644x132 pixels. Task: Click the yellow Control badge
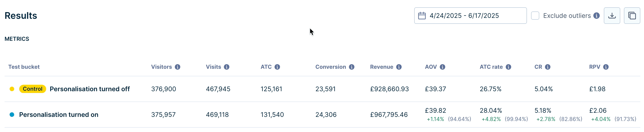(x=32, y=89)
